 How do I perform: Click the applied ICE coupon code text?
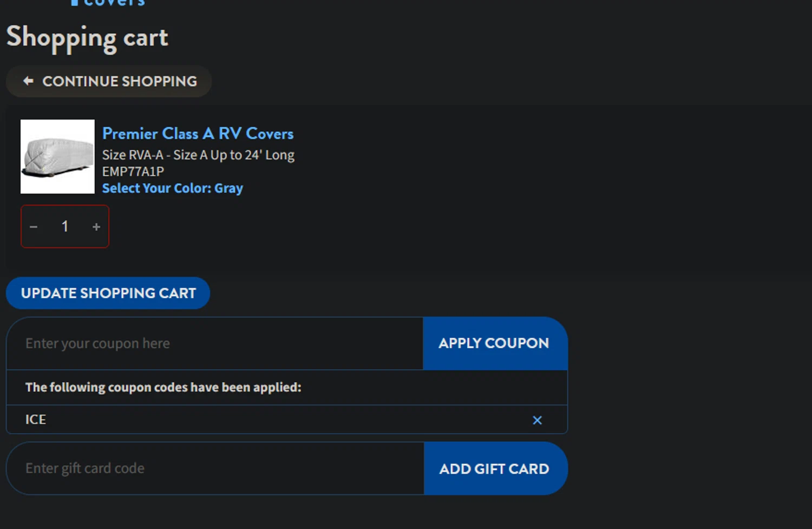(x=36, y=420)
